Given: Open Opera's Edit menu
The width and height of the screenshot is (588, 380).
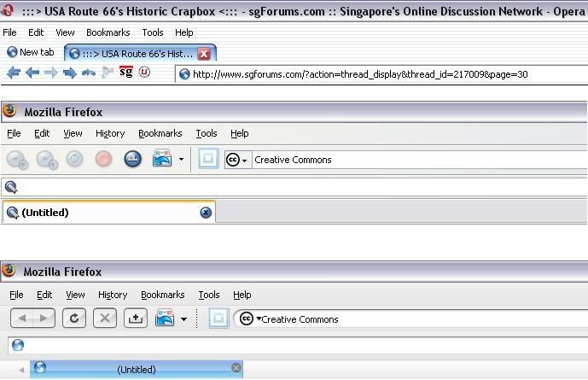Looking at the screenshot, I should [36, 32].
